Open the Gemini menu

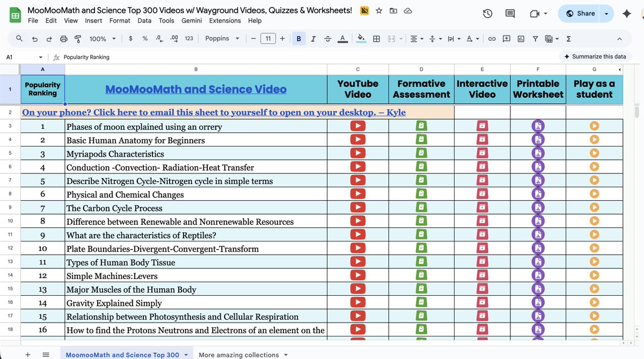[x=192, y=20]
